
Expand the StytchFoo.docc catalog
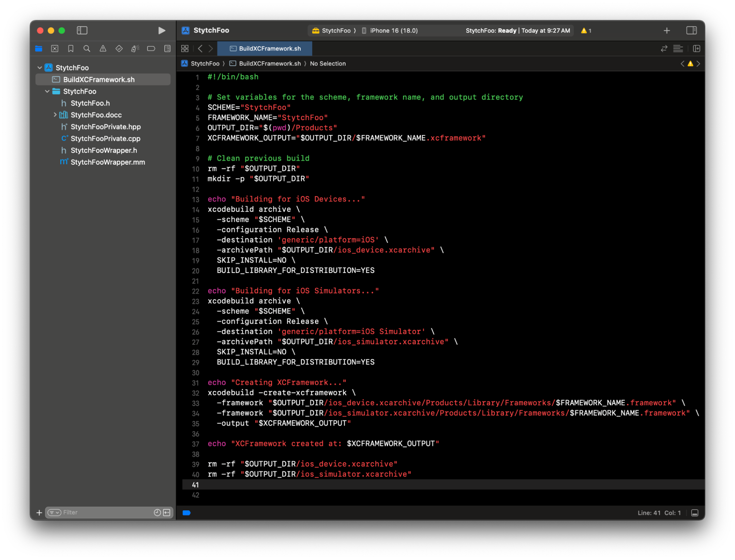(55, 115)
